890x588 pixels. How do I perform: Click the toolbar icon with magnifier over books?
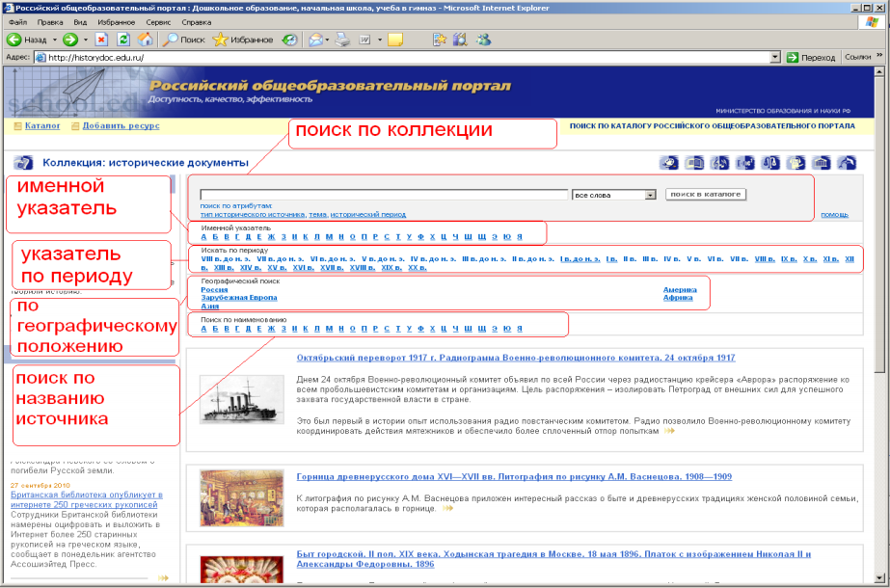point(460,40)
